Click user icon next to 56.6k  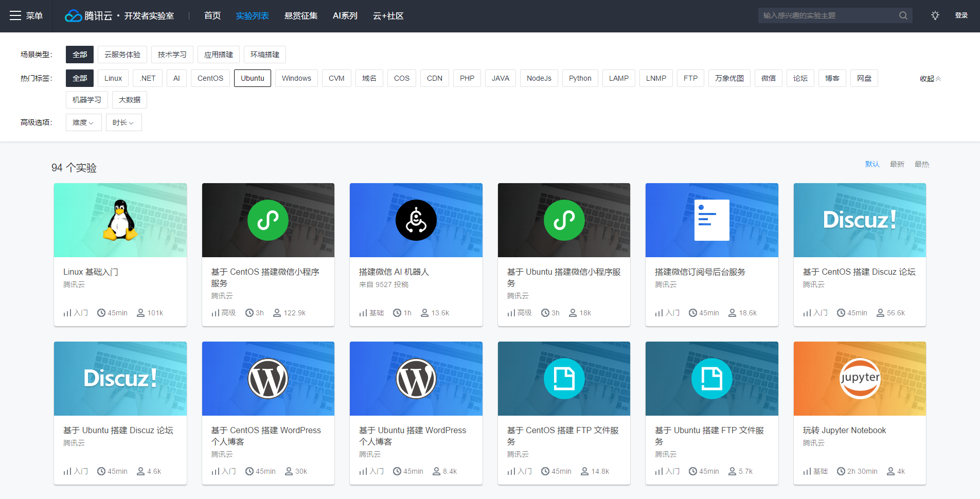tap(880, 313)
